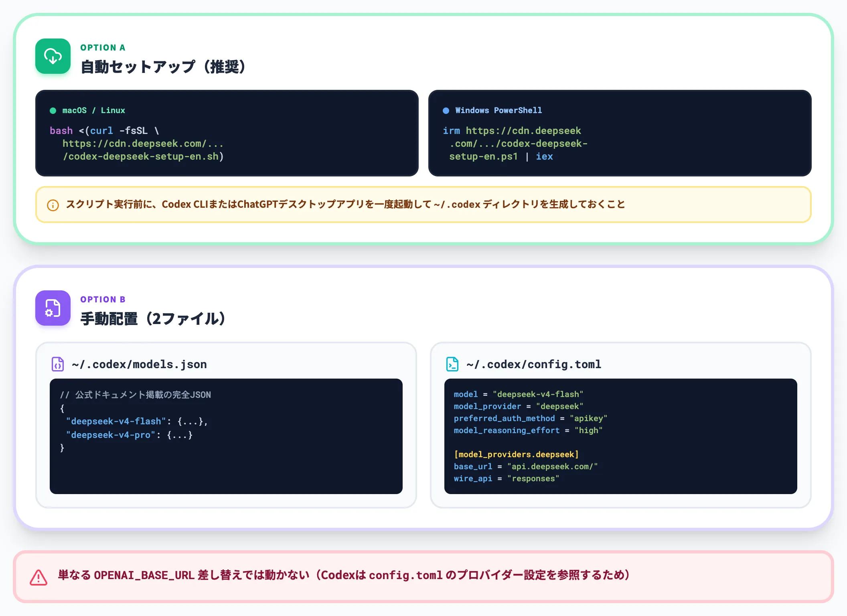Click the OPENAI_BASE_URL warning text

[x=344, y=575]
